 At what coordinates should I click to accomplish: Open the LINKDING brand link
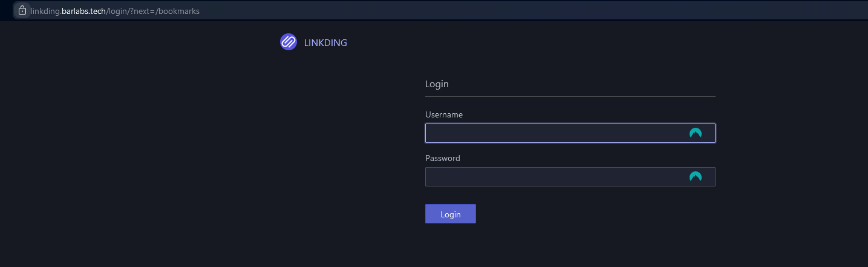click(325, 43)
